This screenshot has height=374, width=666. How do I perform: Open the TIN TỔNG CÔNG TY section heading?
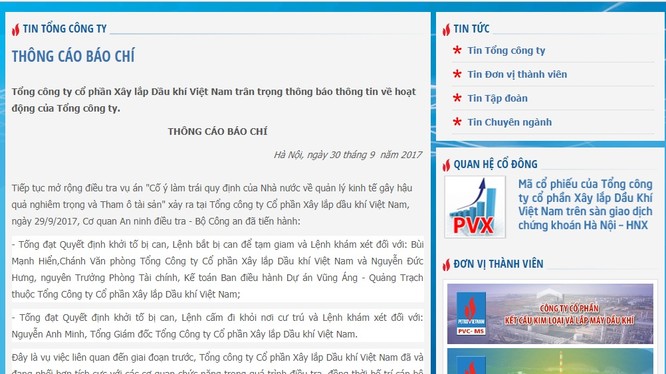pyautogui.click(x=65, y=29)
